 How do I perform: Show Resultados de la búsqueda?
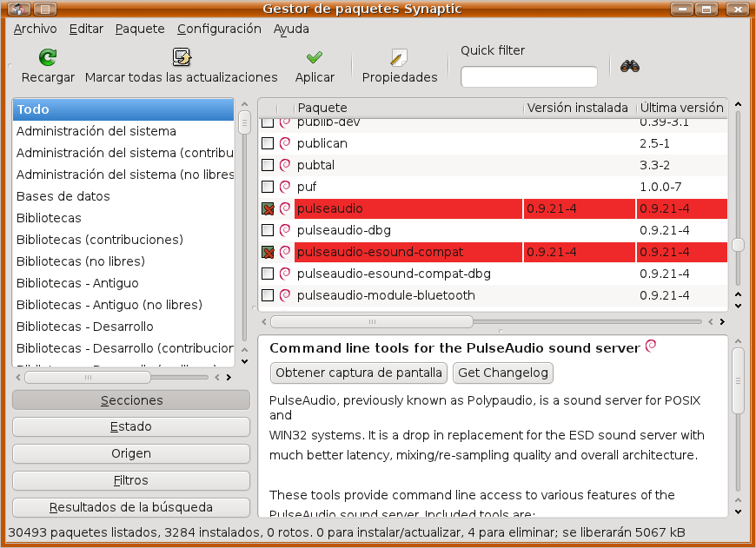point(131,507)
